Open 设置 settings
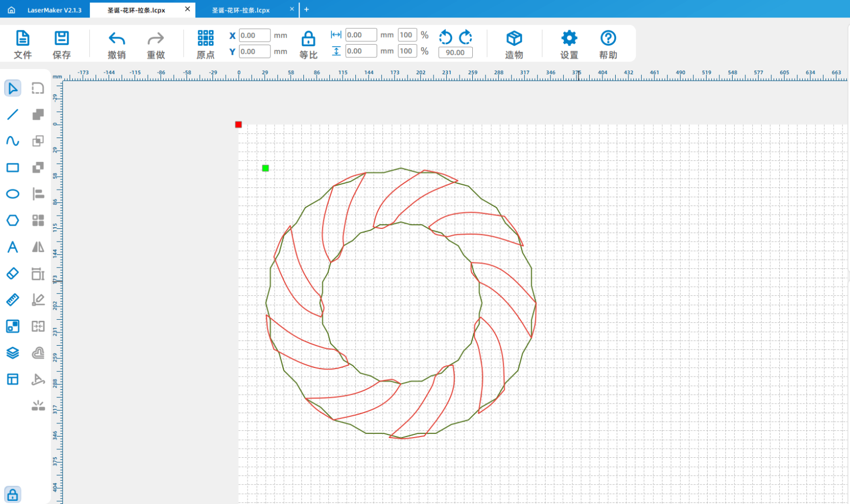This screenshot has width=850, height=504. pos(569,44)
